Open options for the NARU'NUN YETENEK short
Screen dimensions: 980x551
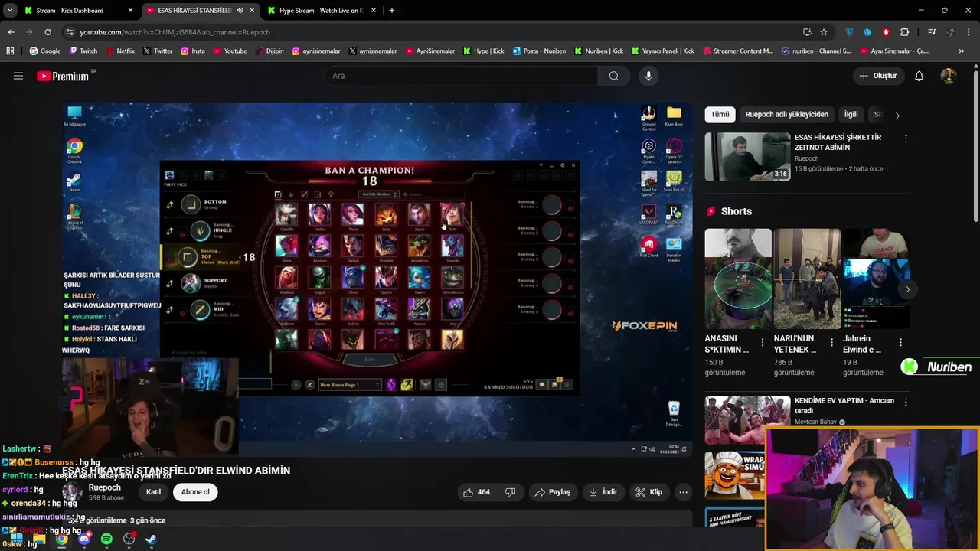(x=831, y=342)
